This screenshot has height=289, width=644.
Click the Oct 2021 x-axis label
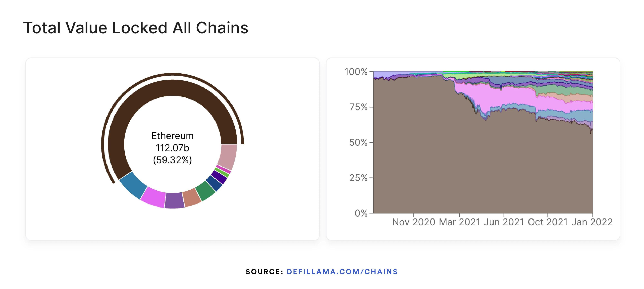point(548,222)
